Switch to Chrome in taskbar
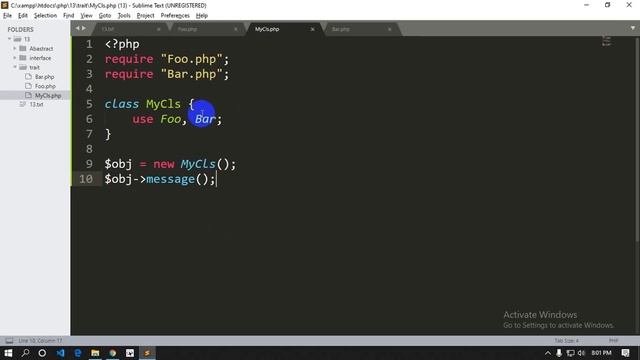Screen dimensions: 640x360 pyautogui.click(x=113, y=353)
